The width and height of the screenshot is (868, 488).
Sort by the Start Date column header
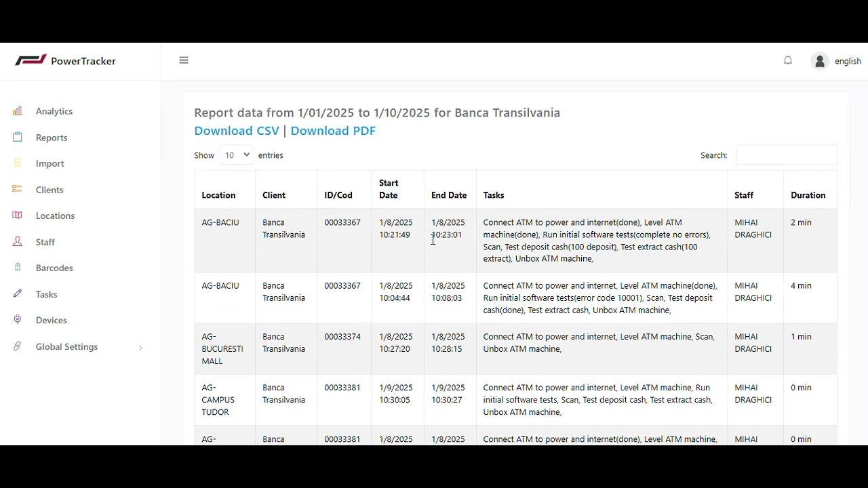pos(398,189)
